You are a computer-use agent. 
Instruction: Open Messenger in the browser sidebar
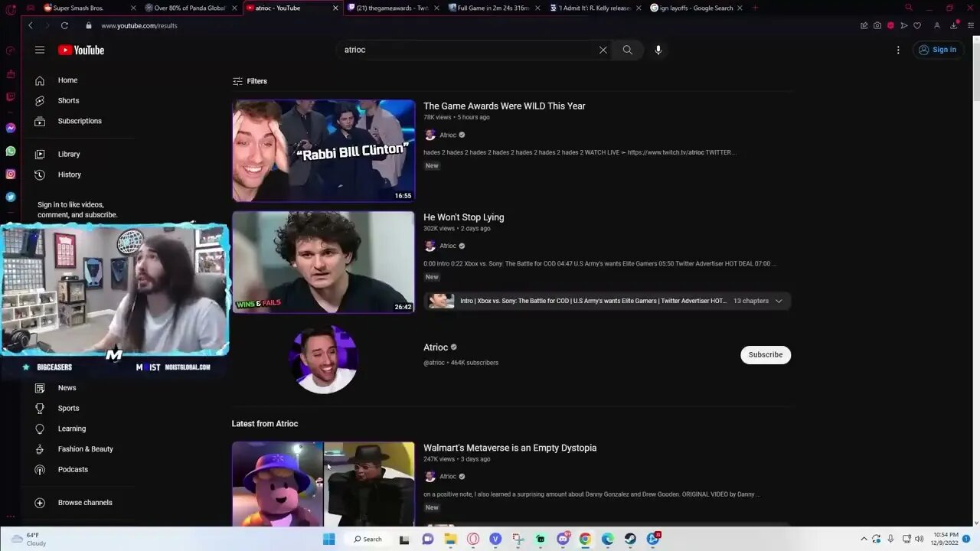tap(11, 128)
